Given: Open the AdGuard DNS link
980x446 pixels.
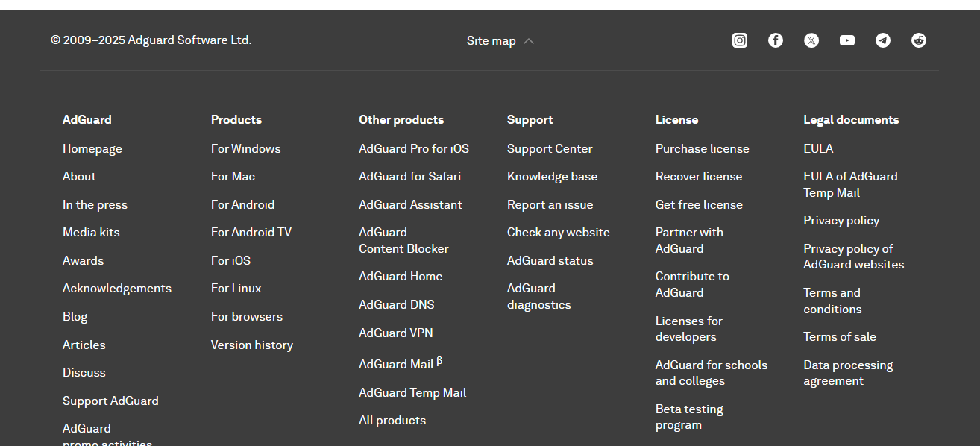Looking at the screenshot, I should pyautogui.click(x=397, y=305).
